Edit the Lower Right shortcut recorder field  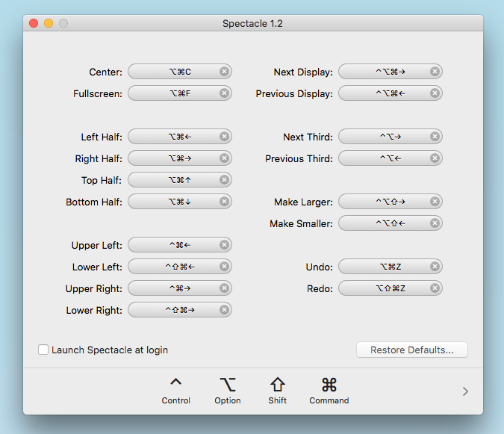tap(180, 310)
